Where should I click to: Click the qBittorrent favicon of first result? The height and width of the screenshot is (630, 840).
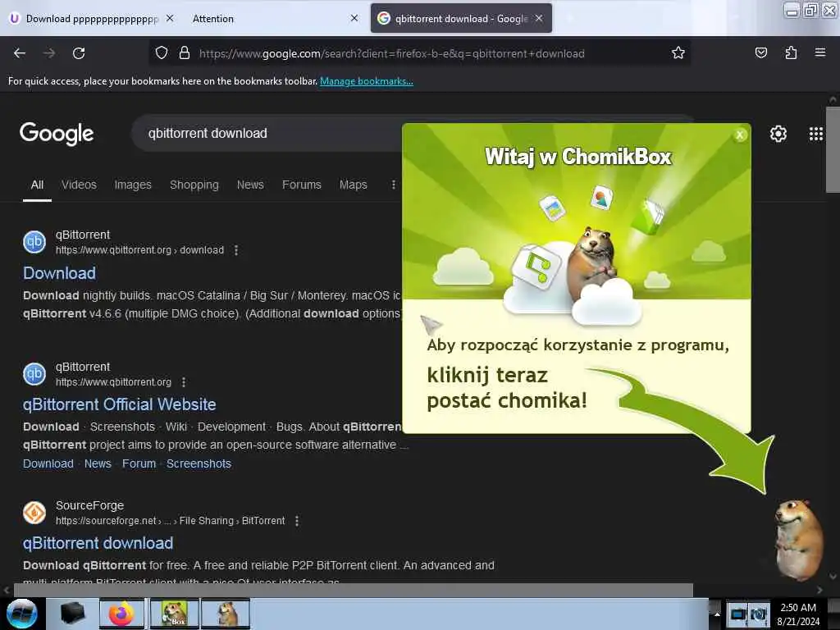tap(34, 242)
